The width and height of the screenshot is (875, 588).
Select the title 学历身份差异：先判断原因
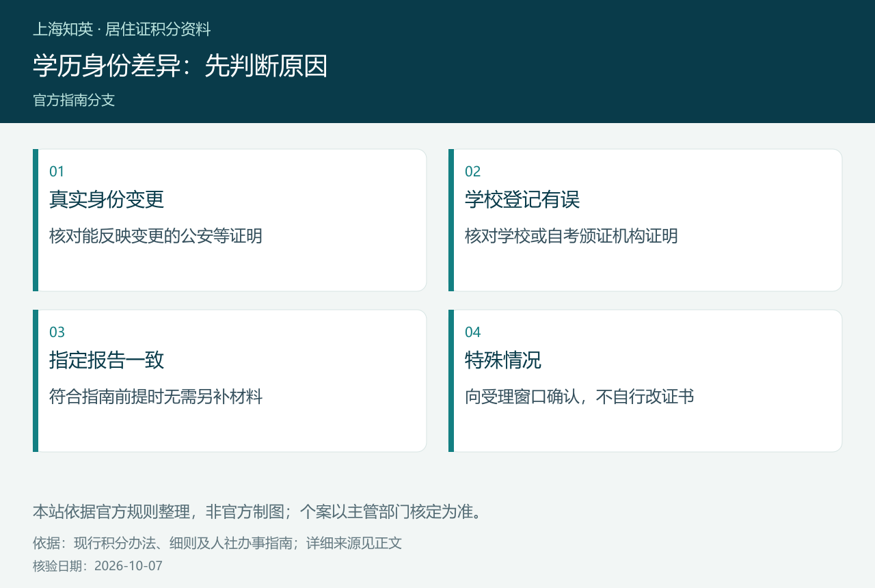tap(180, 66)
